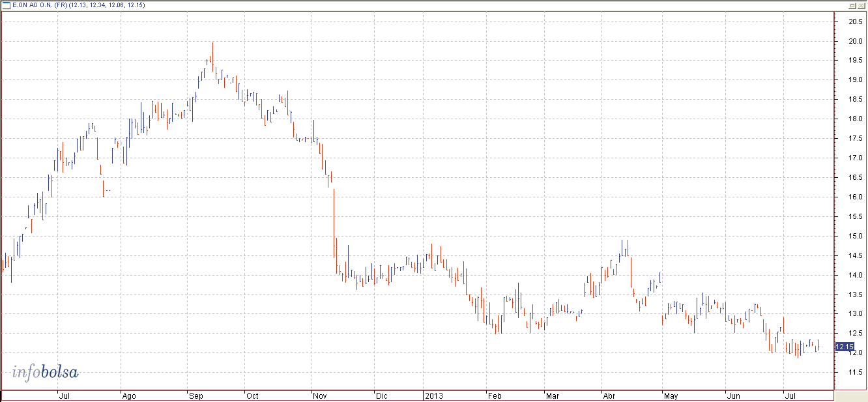Click the 12.15 current price tag
The height and width of the screenshot is (402, 868).
[844, 347]
